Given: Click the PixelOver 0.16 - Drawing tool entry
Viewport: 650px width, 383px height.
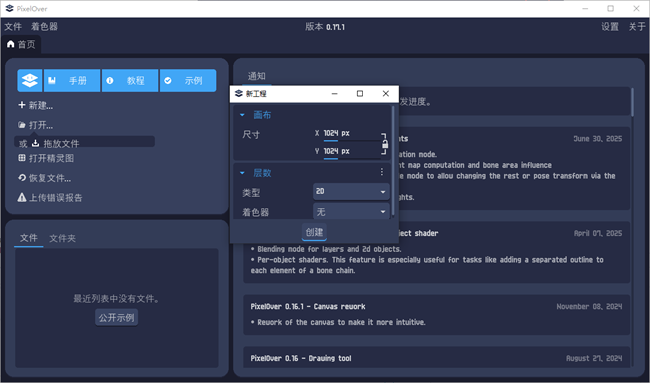Looking at the screenshot, I should pos(437,357).
